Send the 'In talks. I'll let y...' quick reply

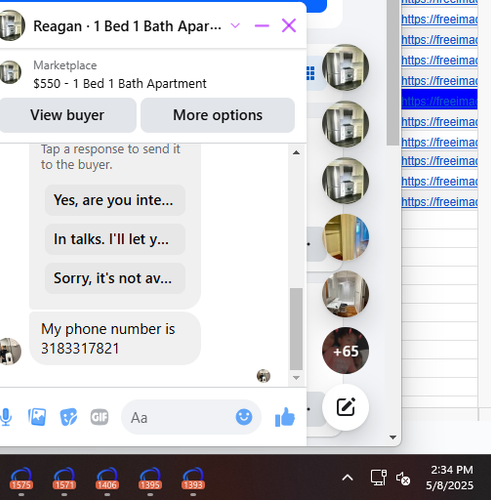click(115, 239)
